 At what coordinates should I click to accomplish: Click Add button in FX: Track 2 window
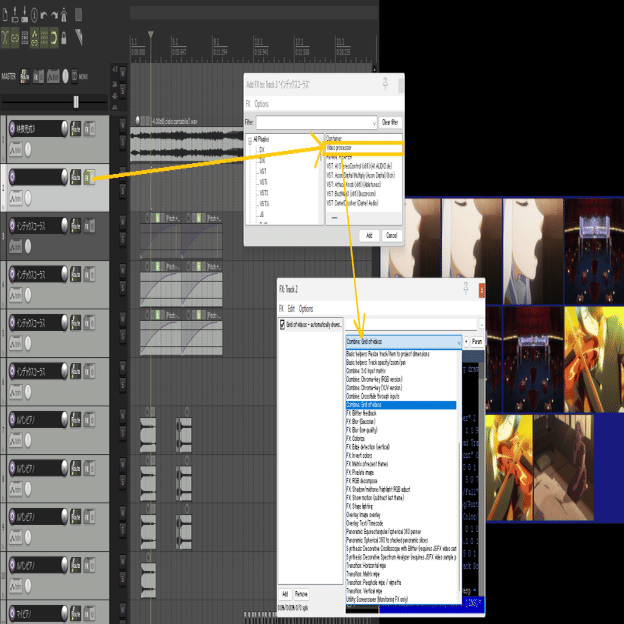[285, 594]
